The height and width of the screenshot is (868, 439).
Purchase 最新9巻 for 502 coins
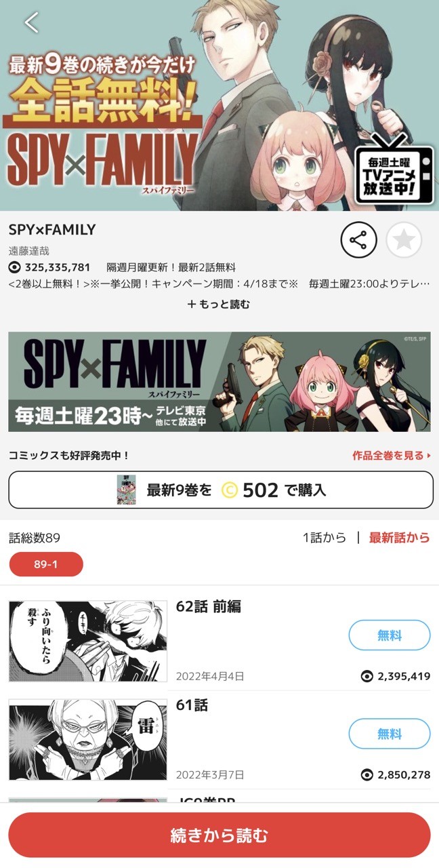(221, 490)
